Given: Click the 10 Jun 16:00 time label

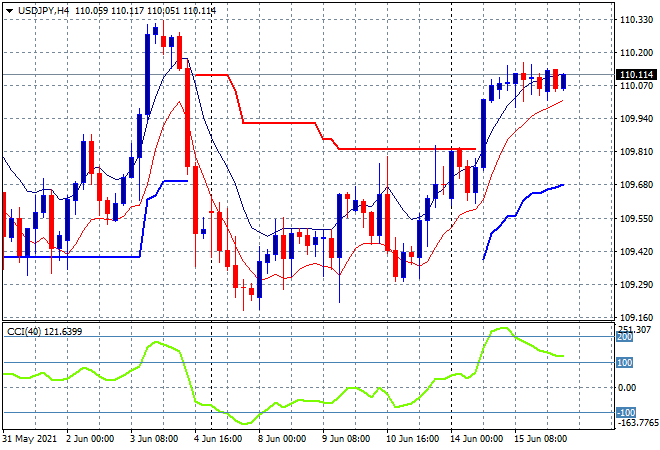Looking at the screenshot, I should click(x=412, y=439).
